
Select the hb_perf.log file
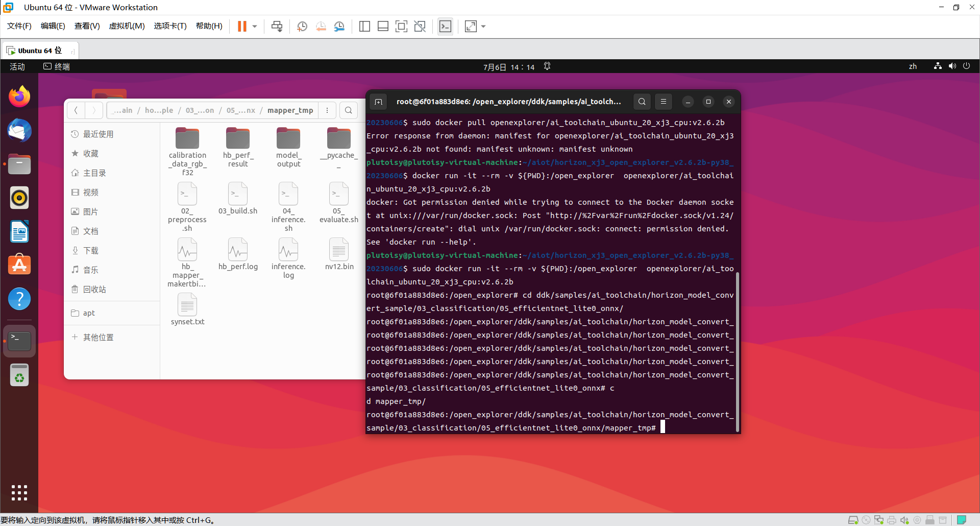(238, 254)
